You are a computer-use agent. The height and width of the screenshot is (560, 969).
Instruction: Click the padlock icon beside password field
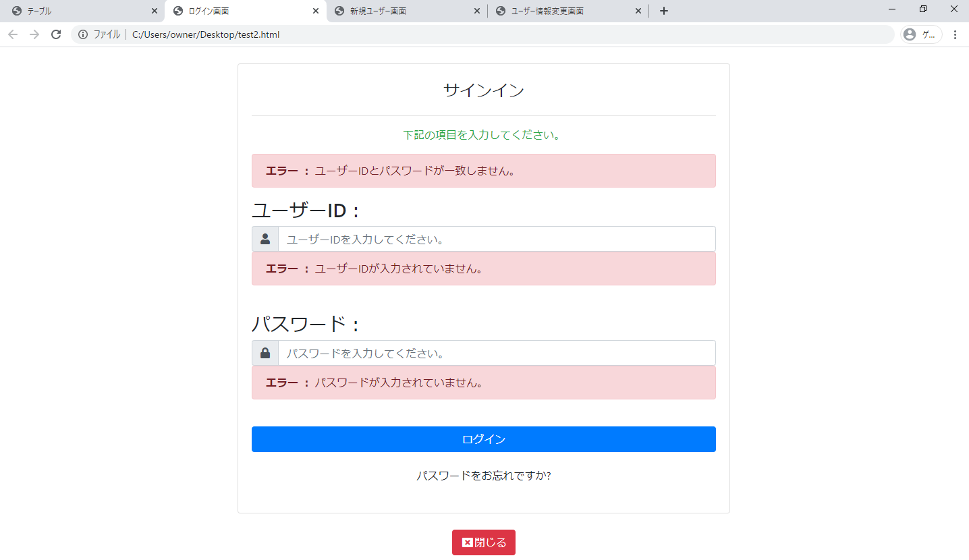(265, 353)
